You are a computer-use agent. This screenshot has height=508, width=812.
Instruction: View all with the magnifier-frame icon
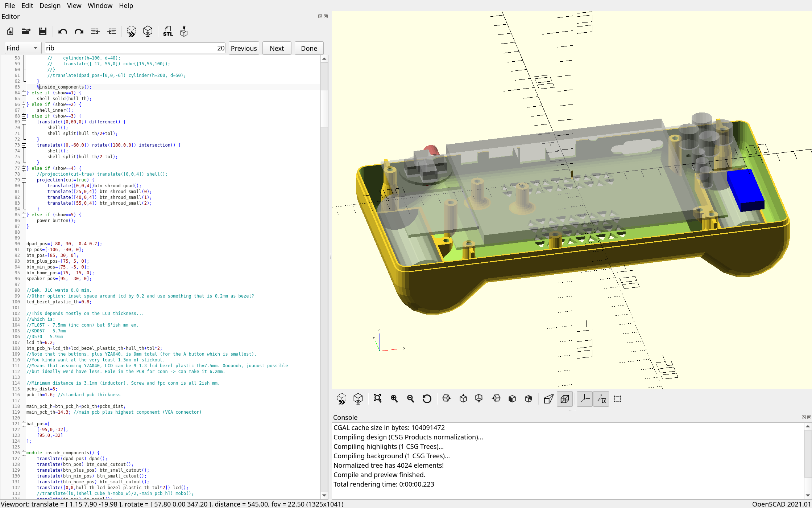[x=378, y=399]
